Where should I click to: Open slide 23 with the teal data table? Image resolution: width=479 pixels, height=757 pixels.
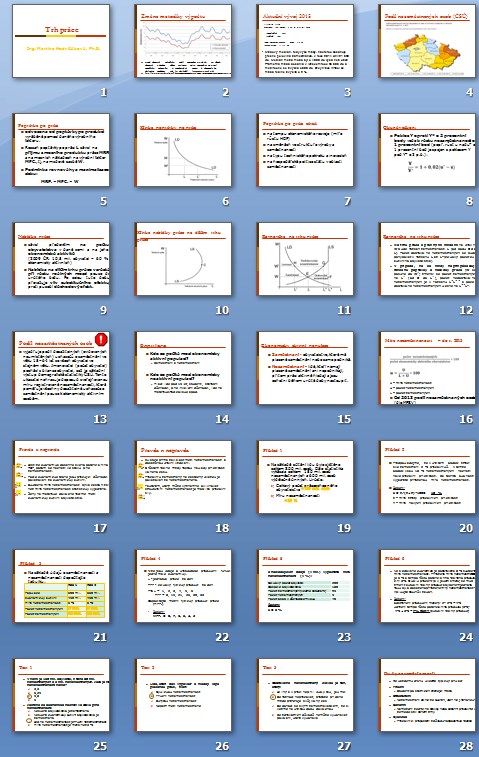306,587
